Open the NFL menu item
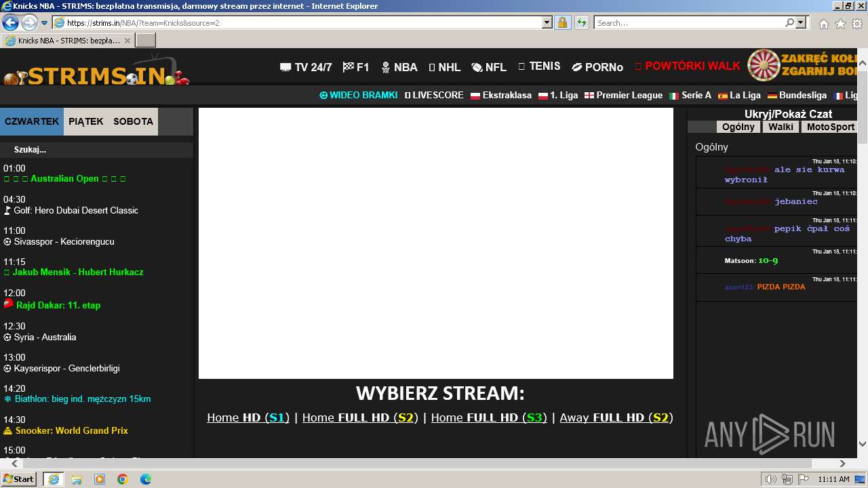Image resolution: width=868 pixels, height=488 pixels. [490, 67]
